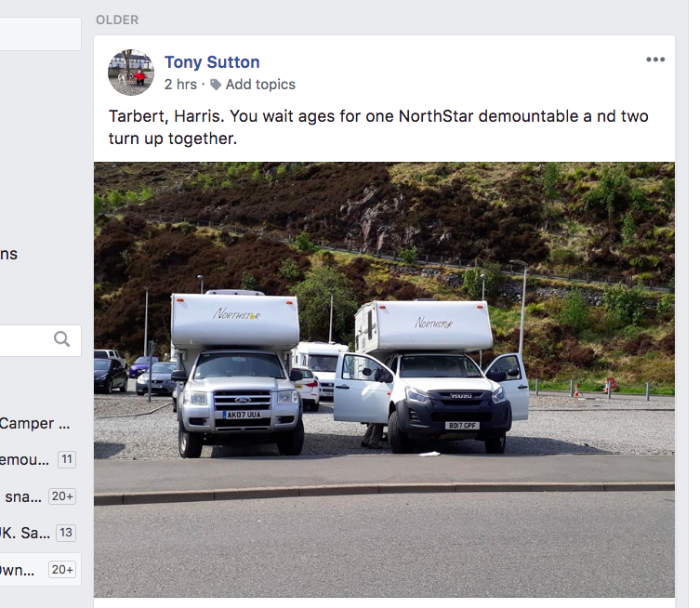Click the post text about Tarbert, Harris
Viewport: 700px width, 608px height.
(x=378, y=127)
